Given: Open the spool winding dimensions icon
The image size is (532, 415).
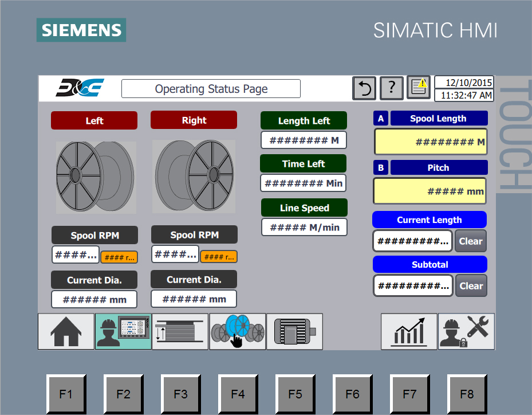Looking at the screenshot, I should click(180, 331).
